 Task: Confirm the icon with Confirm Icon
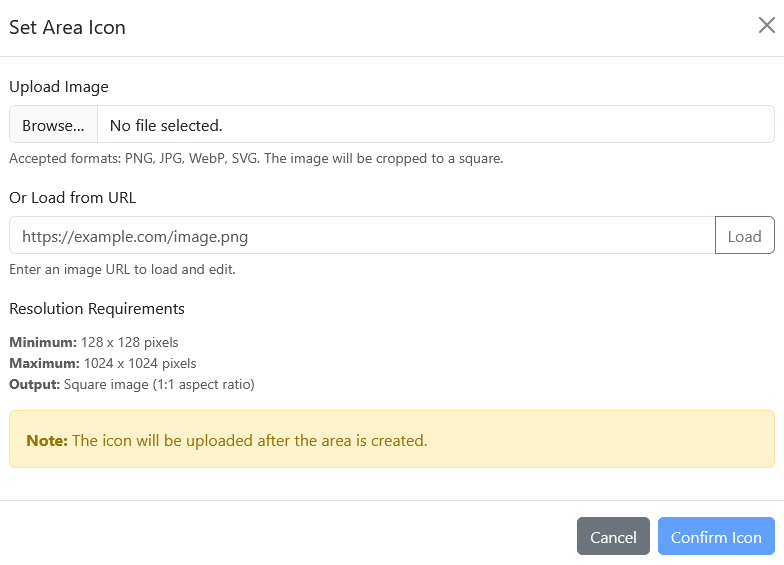point(716,537)
